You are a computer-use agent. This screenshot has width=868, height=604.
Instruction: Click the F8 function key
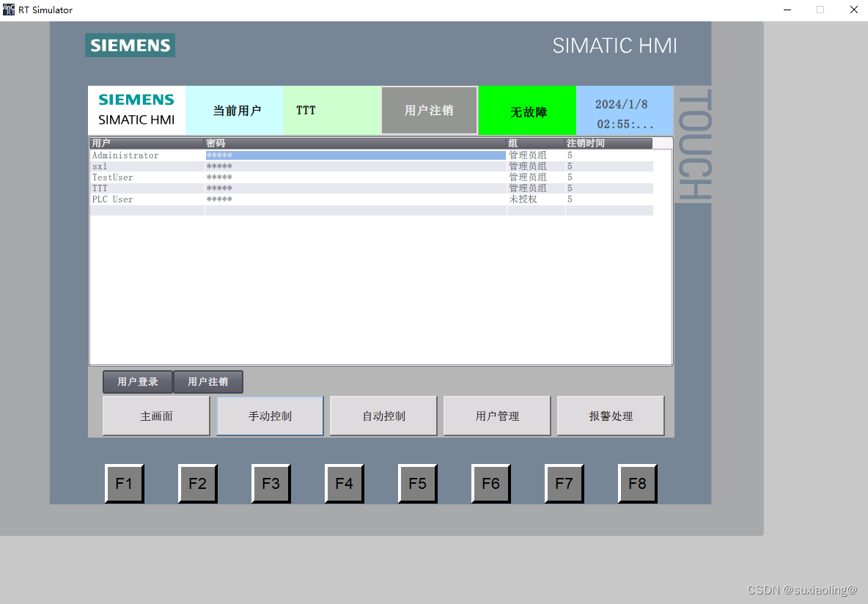pos(638,483)
